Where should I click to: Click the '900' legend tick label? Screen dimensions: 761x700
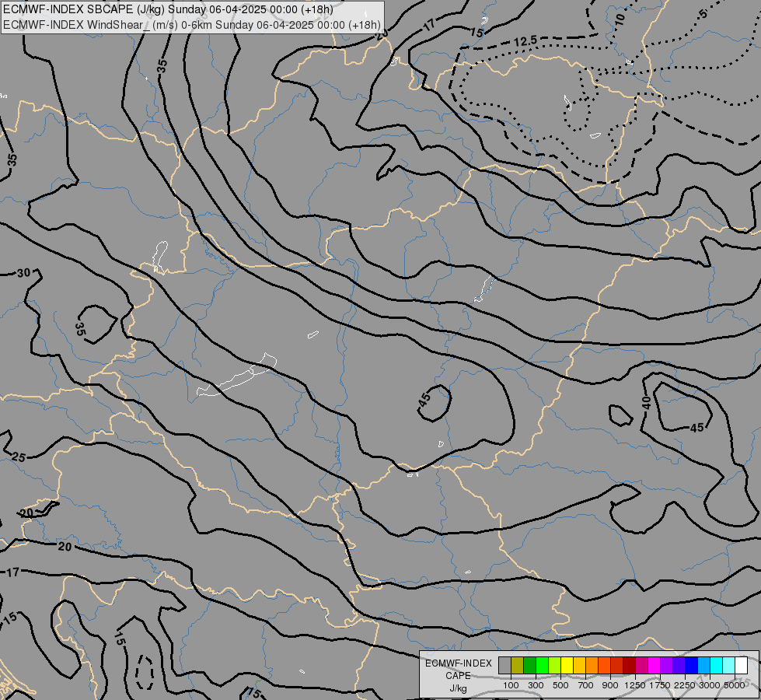point(610,685)
